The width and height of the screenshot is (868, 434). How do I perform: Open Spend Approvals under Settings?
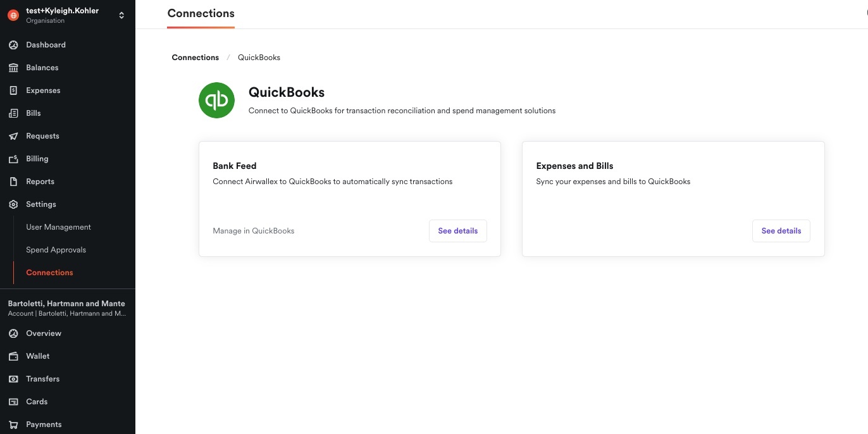click(56, 250)
